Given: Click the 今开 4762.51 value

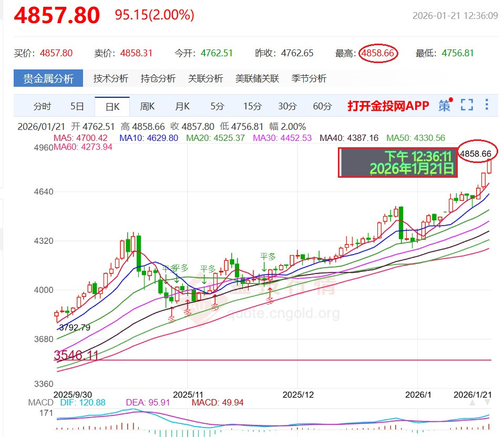Looking at the screenshot, I should pos(217,53).
